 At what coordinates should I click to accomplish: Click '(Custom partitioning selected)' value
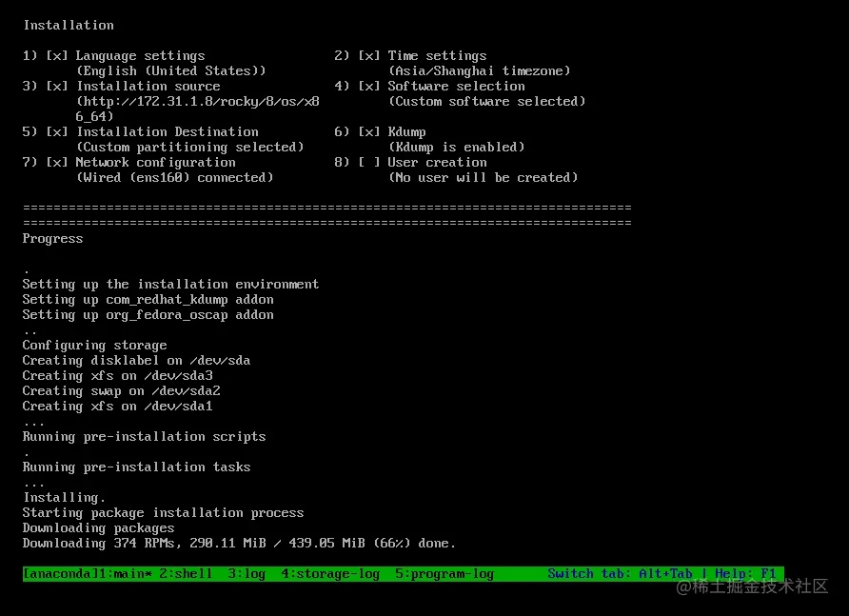tap(190, 147)
